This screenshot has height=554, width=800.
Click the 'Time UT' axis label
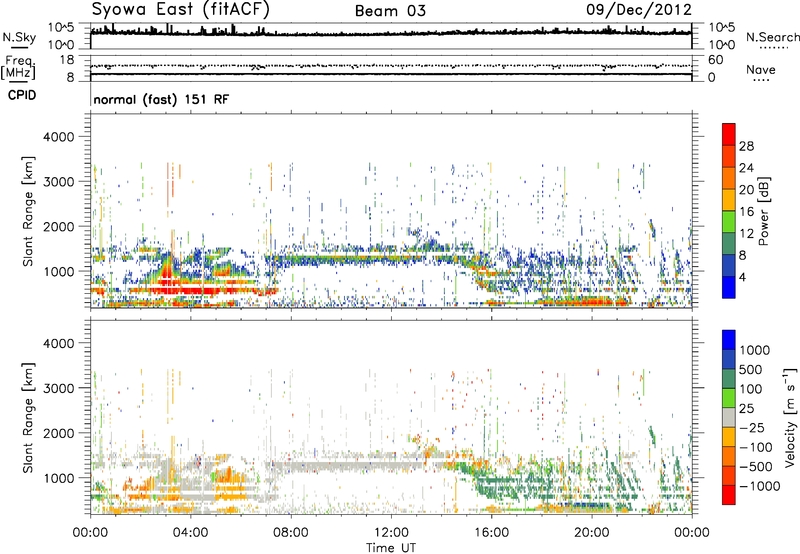click(x=391, y=547)
